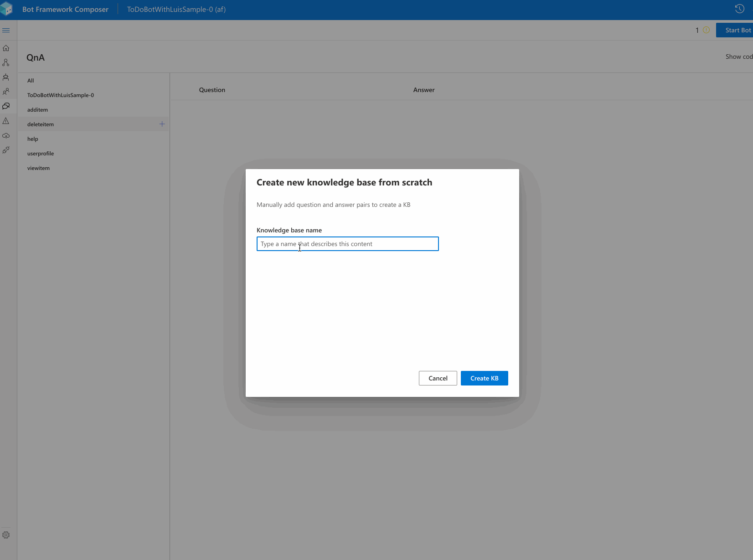Click the history icon in the header
Viewport: 753px width, 560px height.
click(x=739, y=9)
